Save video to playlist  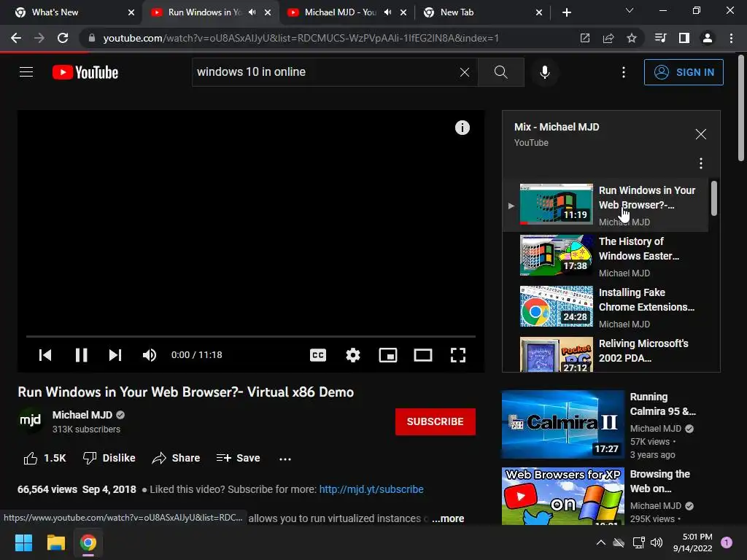tap(239, 458)
